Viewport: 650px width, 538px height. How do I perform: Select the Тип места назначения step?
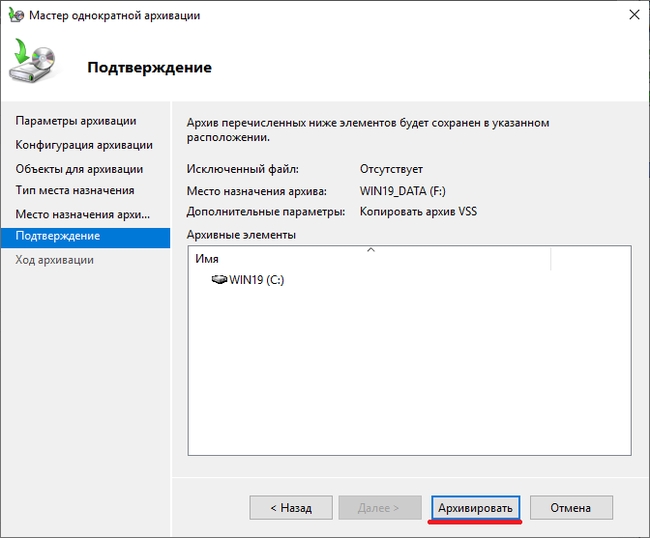(x=75, y=190)
